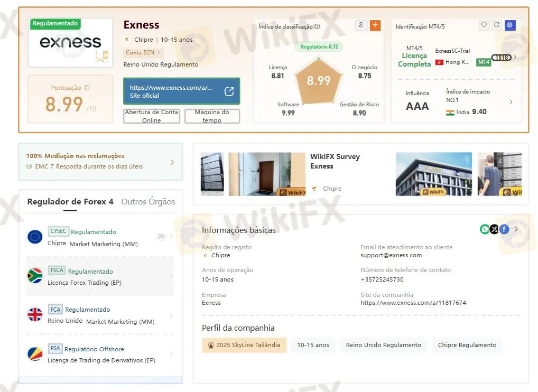Click the Máquina do tempo button

[212, 116]
